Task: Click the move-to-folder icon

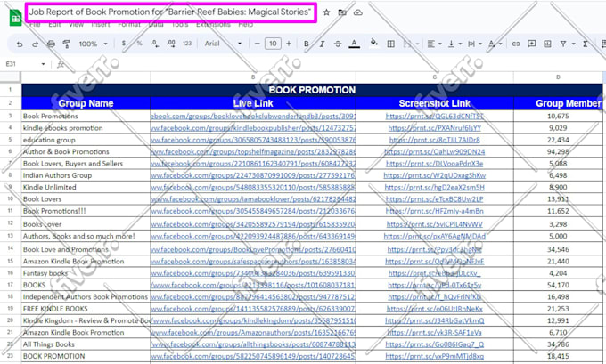Action: (x=342, y=12)
